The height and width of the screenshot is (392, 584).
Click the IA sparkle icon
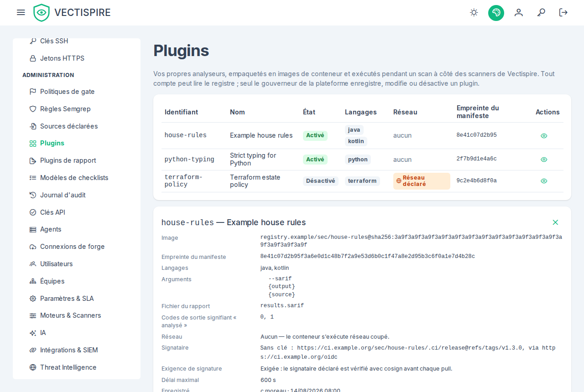click(x=33, y=333)
